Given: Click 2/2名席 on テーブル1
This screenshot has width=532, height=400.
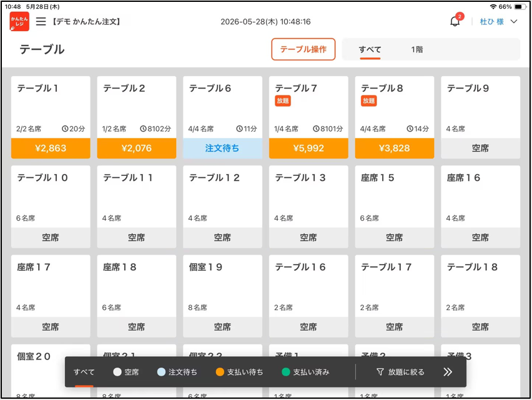Looking at the screenshot, I should pos(29,129).
